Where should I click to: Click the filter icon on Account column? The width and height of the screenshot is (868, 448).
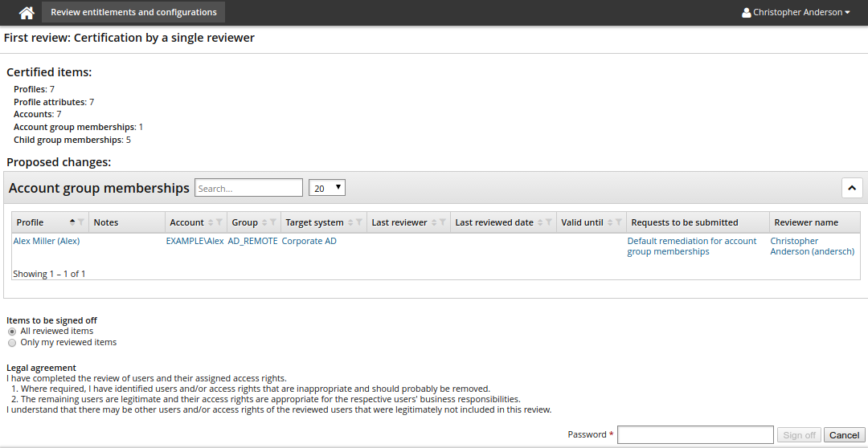[219, 222]
